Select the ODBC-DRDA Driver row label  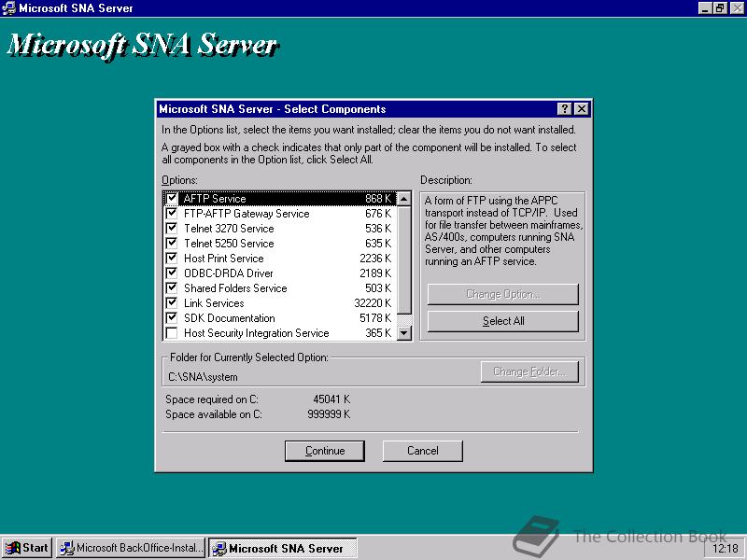(x=228, y=273)
